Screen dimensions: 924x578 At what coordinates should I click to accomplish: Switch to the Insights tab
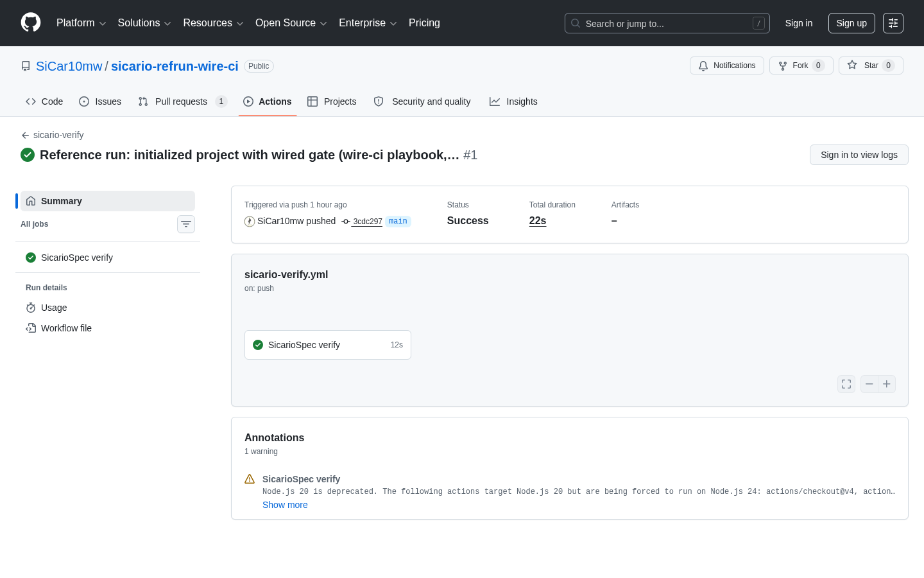pyautogui.click(x=513, y=101)
